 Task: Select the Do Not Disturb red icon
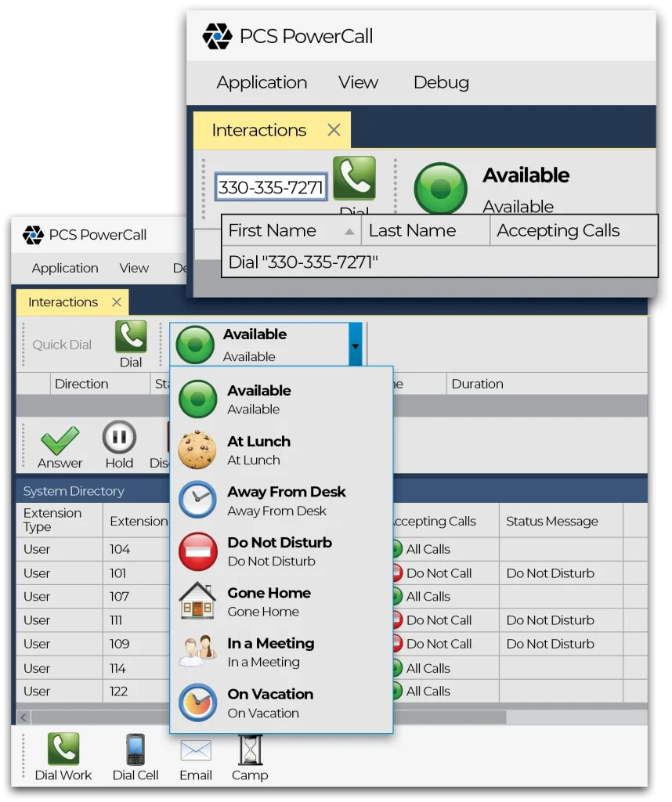coord(198,551)
